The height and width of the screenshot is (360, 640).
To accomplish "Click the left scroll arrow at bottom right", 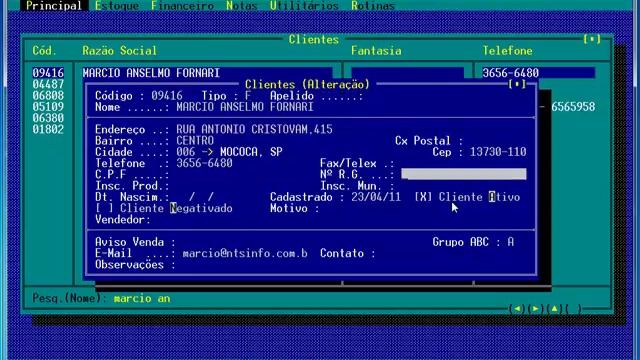I will (x=517, y=309).
